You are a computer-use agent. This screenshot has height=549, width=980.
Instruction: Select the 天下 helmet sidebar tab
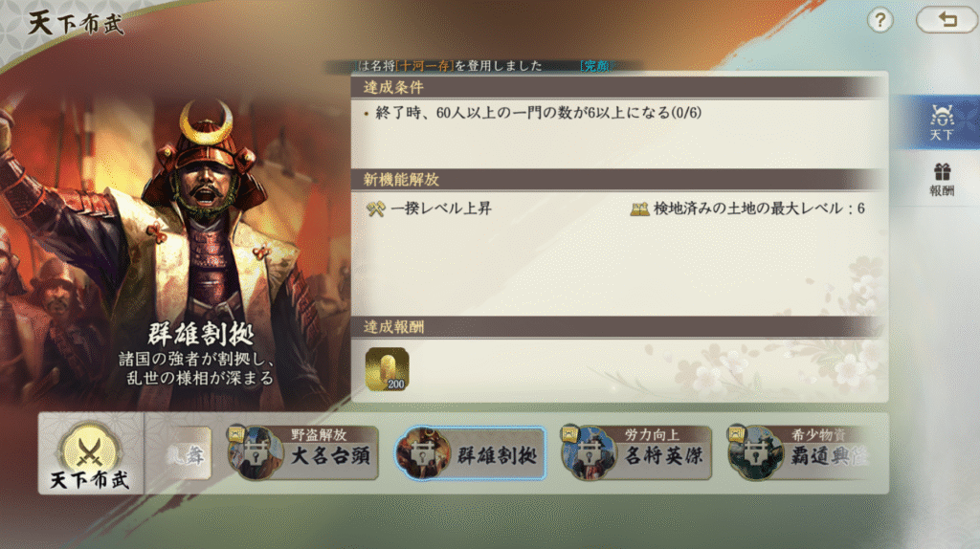coord(940,122)
